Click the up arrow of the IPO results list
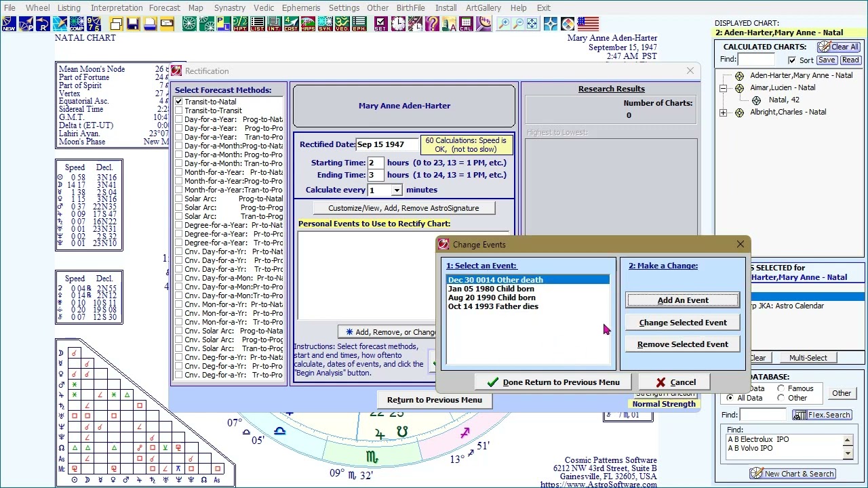The image size is (868, 488). coord(848,439)
